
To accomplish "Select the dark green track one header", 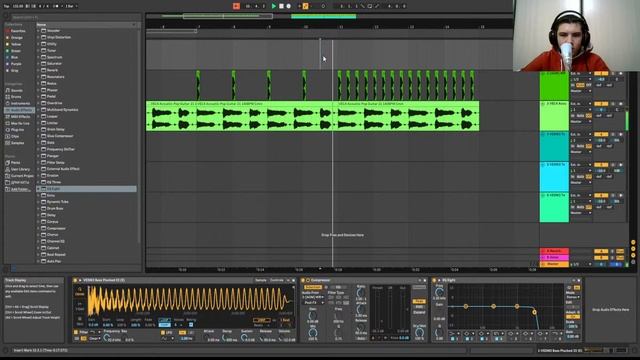I will click(x=554, y=87).
